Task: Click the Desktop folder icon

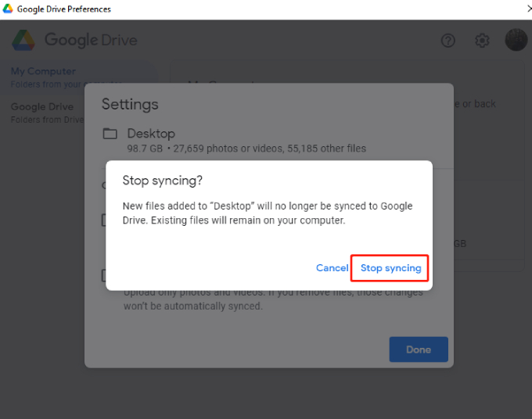Action: (110, 134)
